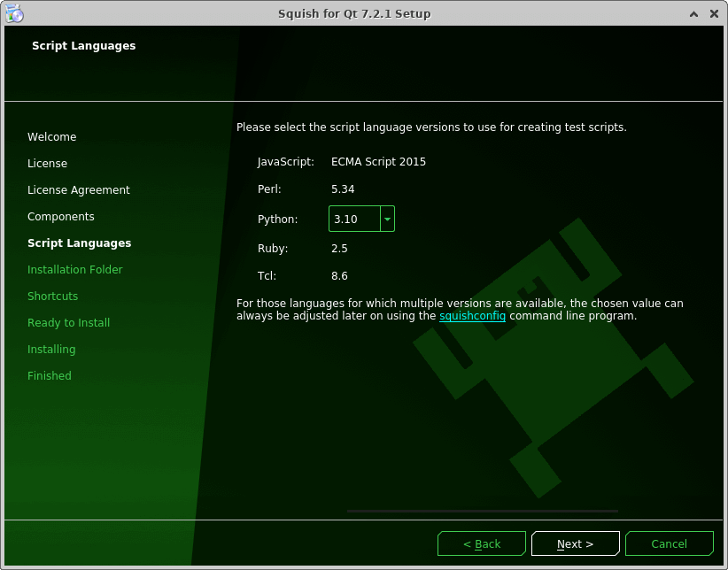Click the ECMA Script 2015 JavaScript value
This screenshot has width=728, height=570.
378,162
